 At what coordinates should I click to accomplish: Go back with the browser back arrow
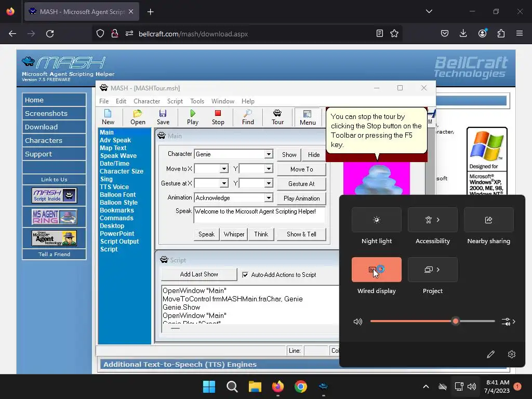point(12,34)
